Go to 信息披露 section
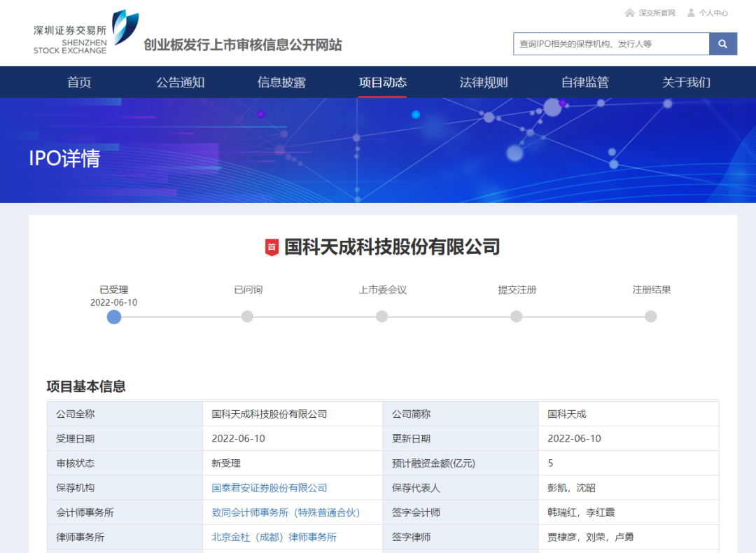Screen dimensions: 756x553 click(281, 83)
